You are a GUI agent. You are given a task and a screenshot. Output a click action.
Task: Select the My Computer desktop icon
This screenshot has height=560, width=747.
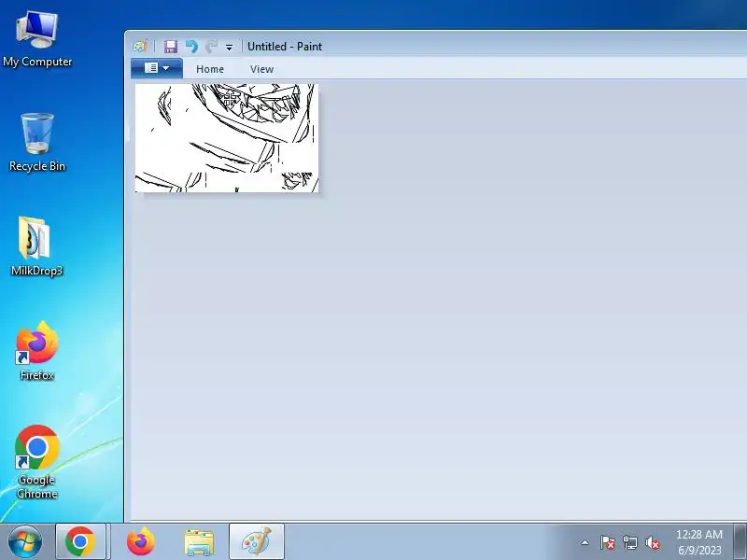[x=37, y=40]
